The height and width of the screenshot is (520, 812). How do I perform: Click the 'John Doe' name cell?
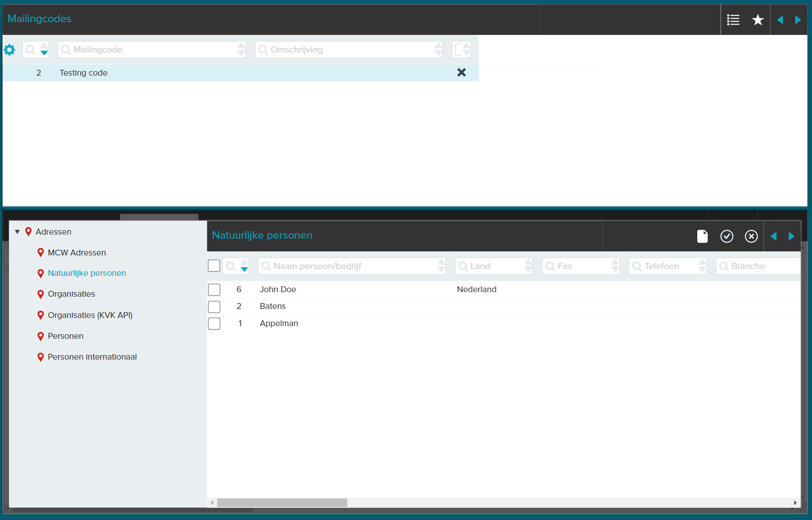pos(278,289)
